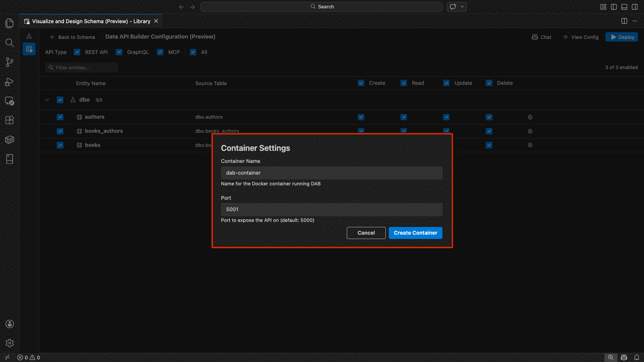The width and height of the screenshot is (644, 362).
Task: Disable the books_authors entity checkbox
Action: (x=60, y=131)
